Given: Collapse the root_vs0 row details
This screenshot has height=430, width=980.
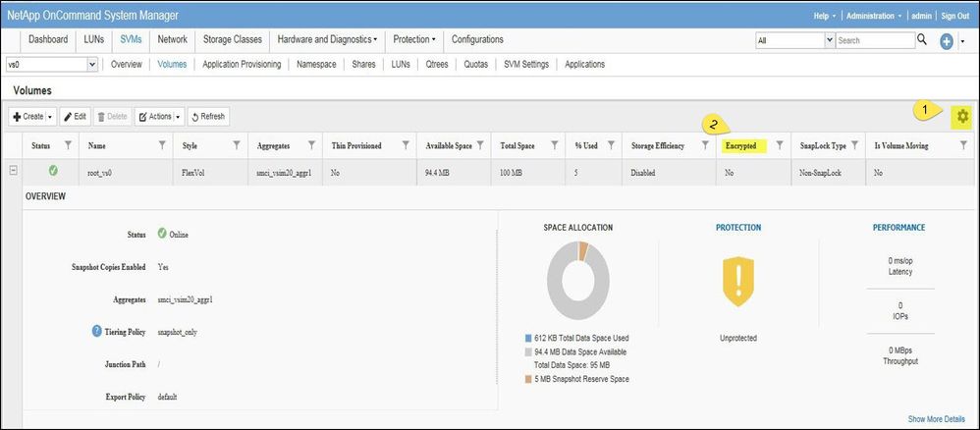Looking at the screenshot, I should tap(13, 171).
